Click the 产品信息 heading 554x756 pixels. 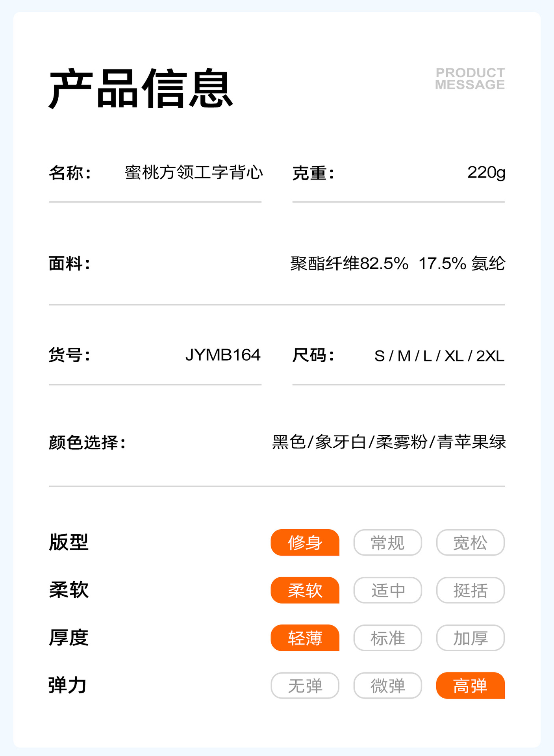pyautogui.click(x=141, y=89)
